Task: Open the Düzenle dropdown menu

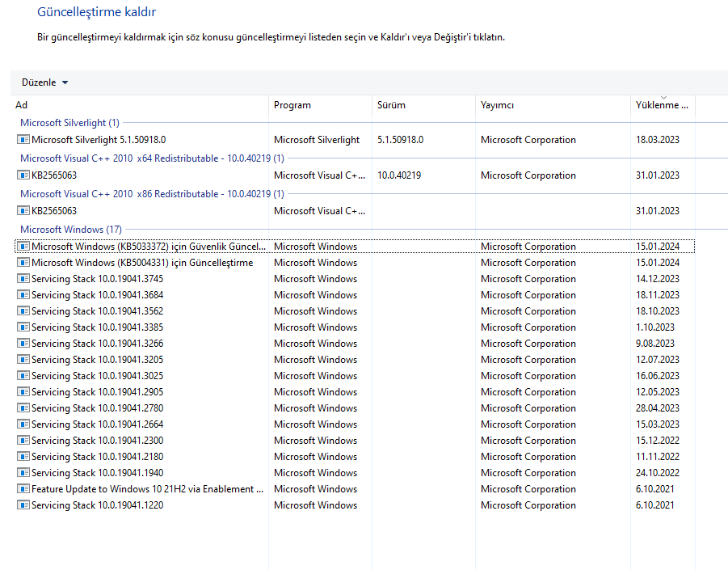Action: point(44,82)
